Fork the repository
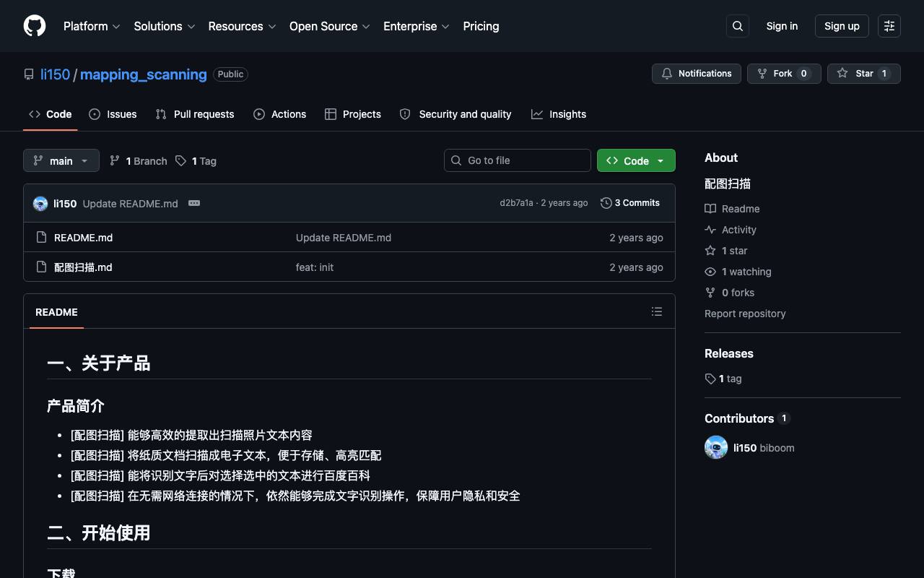924x578 pixels. tap(784, 74)
